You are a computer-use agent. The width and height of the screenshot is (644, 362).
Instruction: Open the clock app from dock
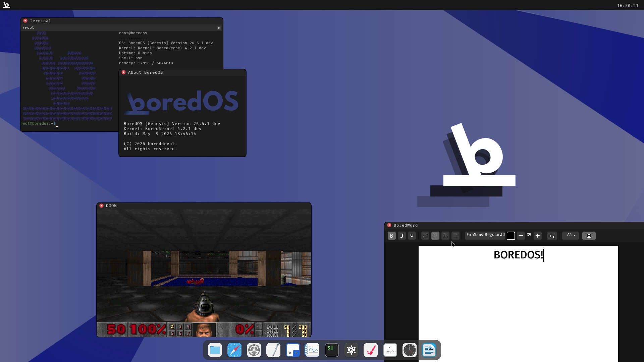click(410, 350)
